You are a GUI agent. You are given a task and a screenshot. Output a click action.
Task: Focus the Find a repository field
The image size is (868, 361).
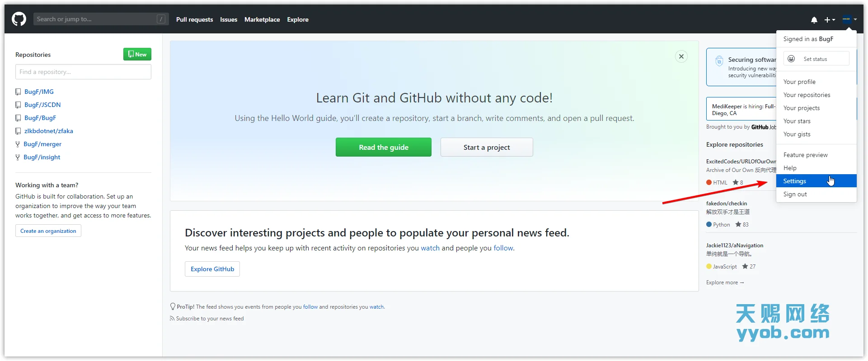(83, 72)
